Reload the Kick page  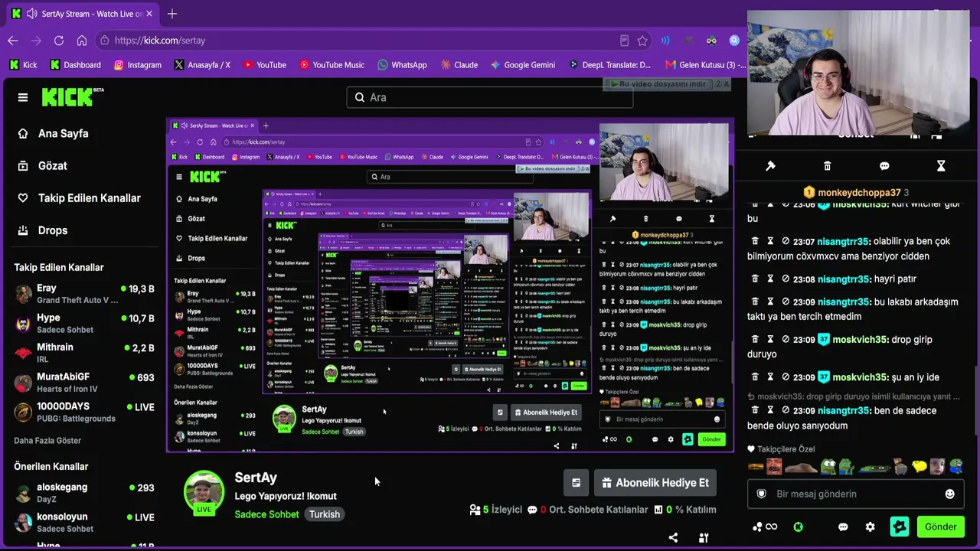click(59, 41)
